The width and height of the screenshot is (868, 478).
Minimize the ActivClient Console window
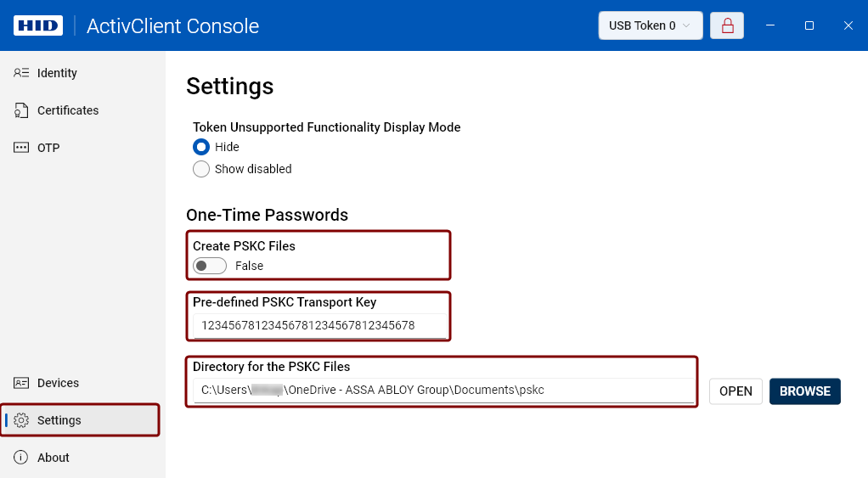coord(771,25)
